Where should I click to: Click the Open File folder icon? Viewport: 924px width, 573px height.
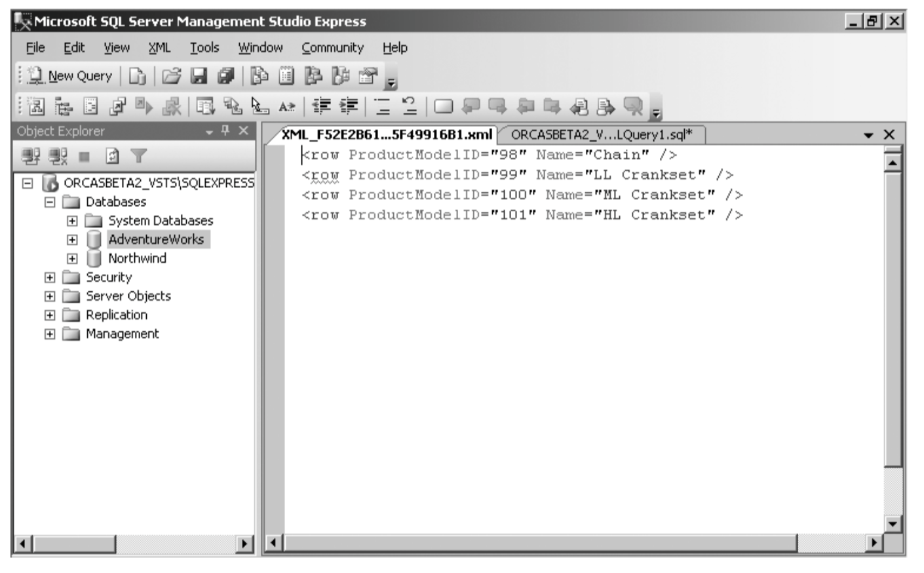pos(171,76)
